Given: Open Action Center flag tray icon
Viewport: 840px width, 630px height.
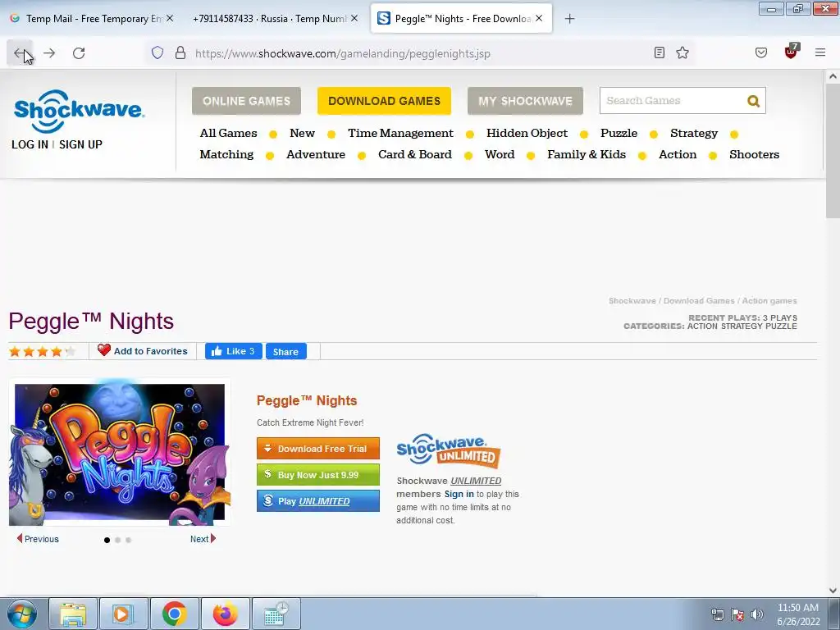Looking at the screenshot, I should point(737,614).
